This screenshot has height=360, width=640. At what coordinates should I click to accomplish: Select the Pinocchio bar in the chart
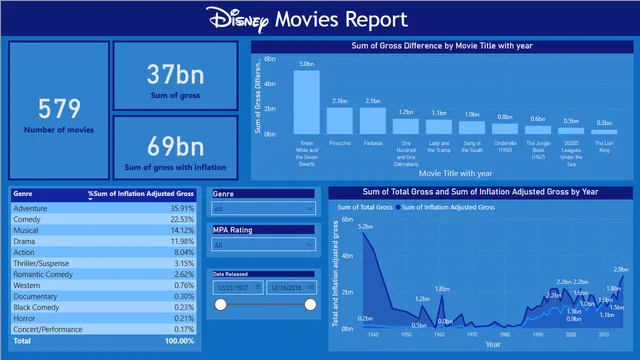(340, 120)
